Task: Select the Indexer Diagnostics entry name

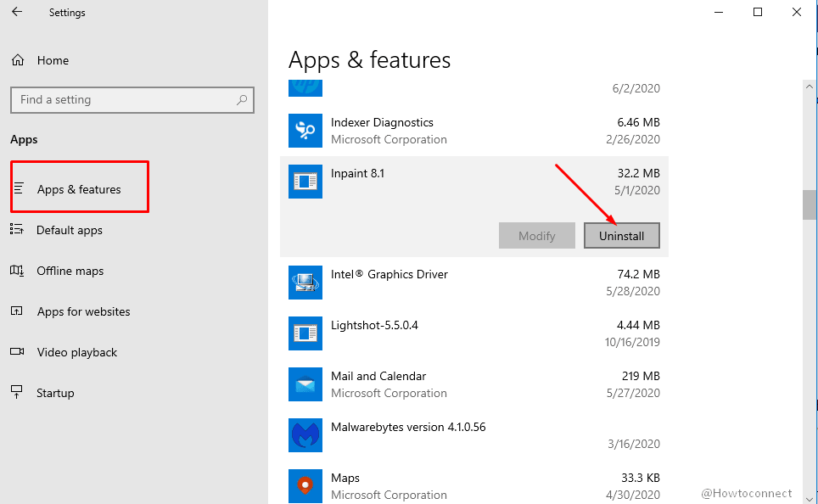Action: (x=382, y=122)
